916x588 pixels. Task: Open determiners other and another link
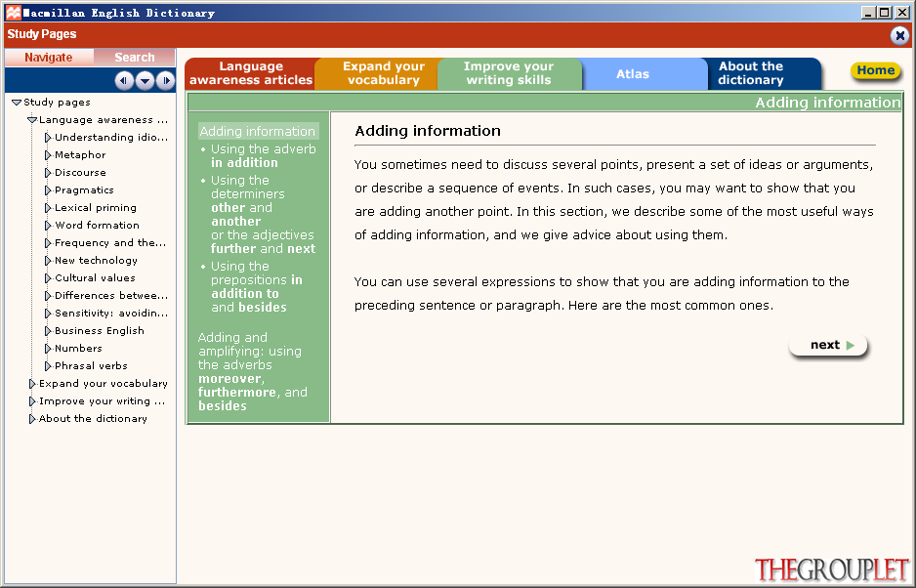tap(263, 214)
